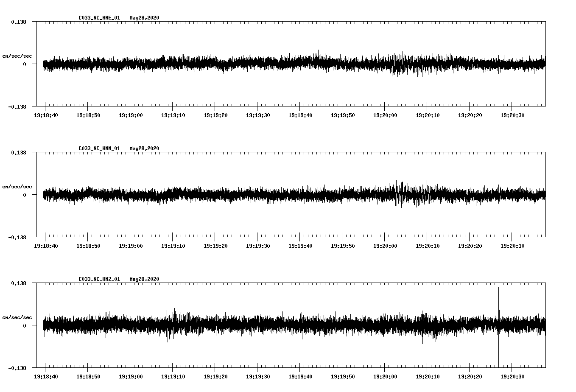Click the 19:19:00 time label under the HNN plot
Viewport: 576px width, 392px height.
tap(131, 246)
